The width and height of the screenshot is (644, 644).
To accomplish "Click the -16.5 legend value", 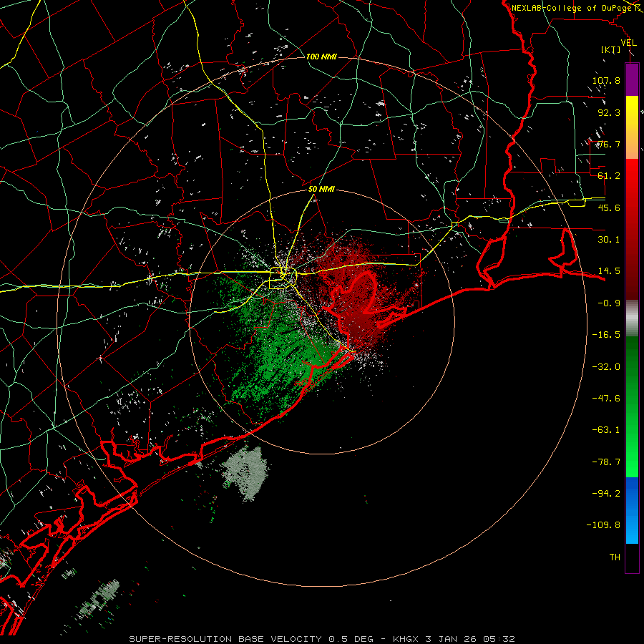I will pos(606,335).
